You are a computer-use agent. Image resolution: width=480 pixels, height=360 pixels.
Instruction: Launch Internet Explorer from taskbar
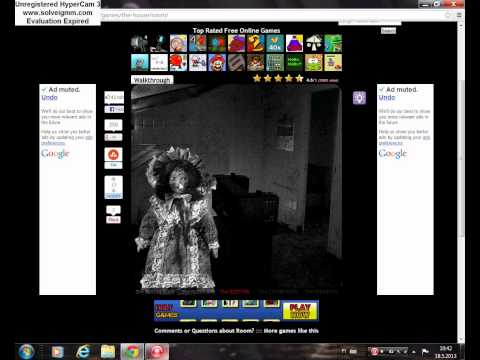(83, 352)
